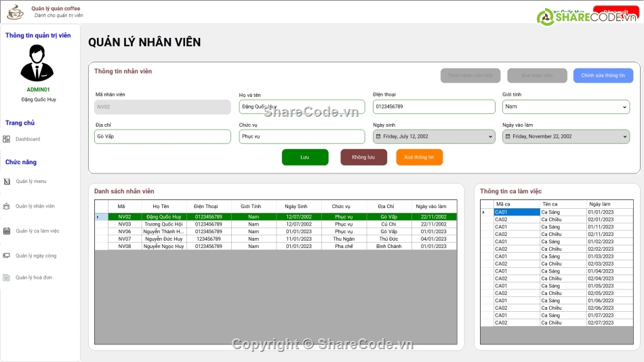Click the Quản lý ca làm việc calendar icon
Screen dimensions: 644x362
coord(7,231)
